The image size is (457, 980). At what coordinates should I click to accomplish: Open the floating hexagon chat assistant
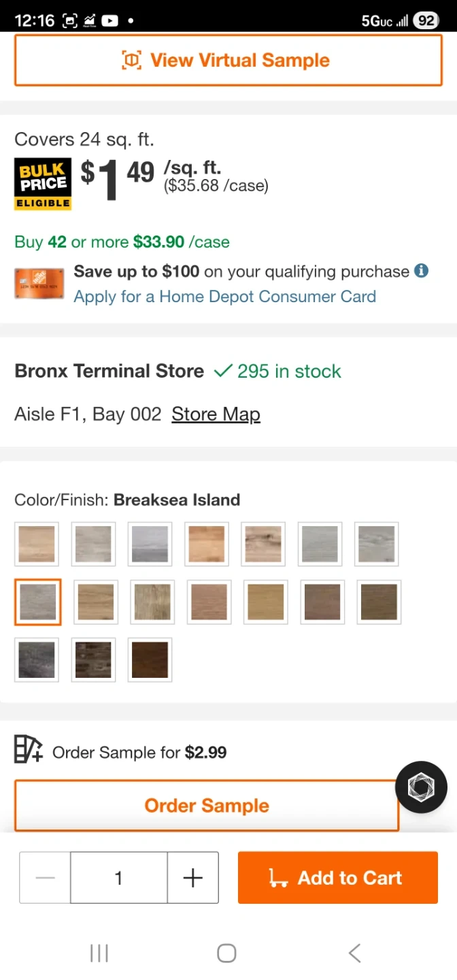(x=421, y=787)
